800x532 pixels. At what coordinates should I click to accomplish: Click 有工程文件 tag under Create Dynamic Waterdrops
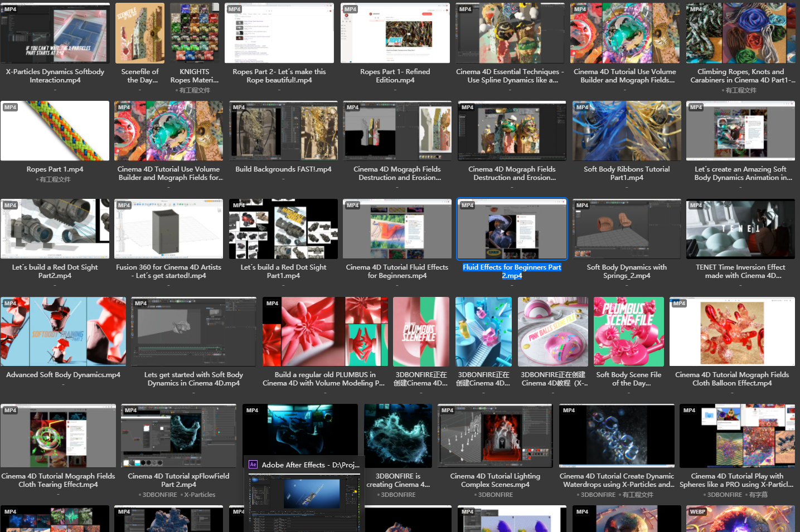(638, 495)
